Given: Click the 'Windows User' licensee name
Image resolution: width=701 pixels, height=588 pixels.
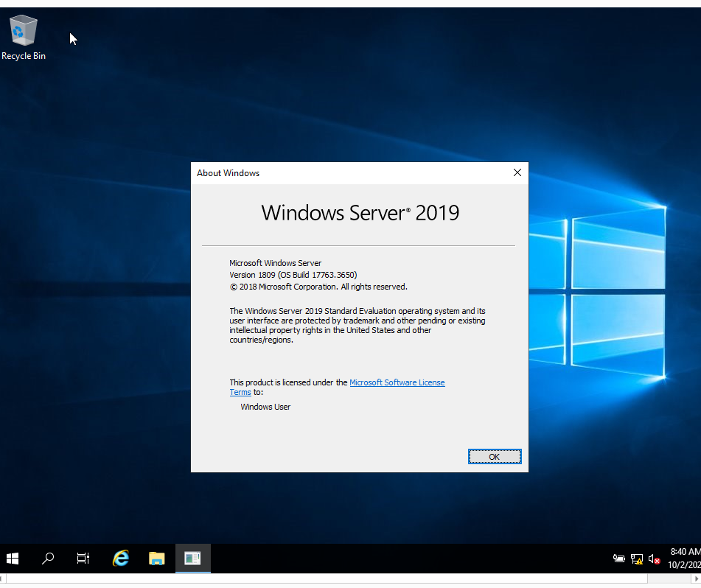Looking at the screenshot, I should [265, 407].
